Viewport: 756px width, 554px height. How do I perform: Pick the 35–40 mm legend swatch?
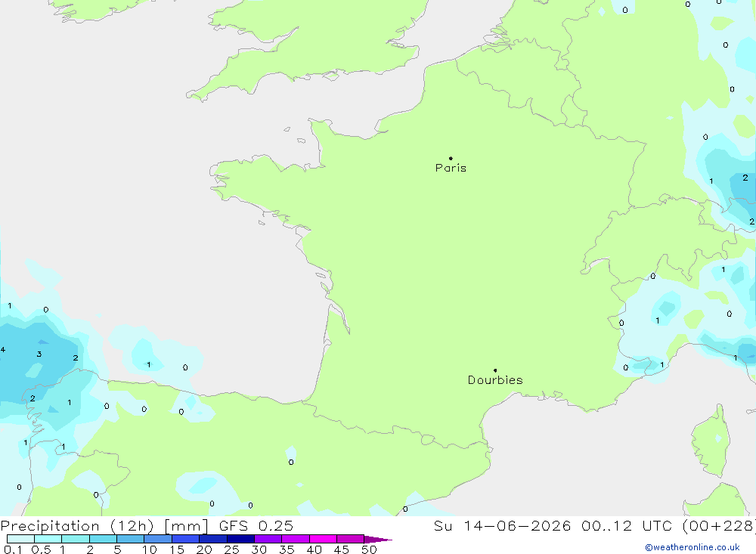coord(296,539)
